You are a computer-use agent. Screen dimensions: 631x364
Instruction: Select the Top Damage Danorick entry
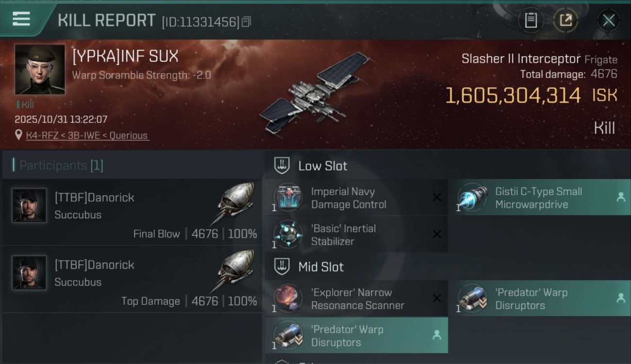pos(132,280)
